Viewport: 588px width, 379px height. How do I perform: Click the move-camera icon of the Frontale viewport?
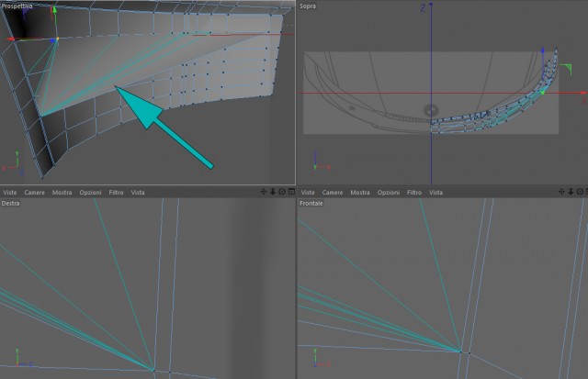[x=561, y=192]
